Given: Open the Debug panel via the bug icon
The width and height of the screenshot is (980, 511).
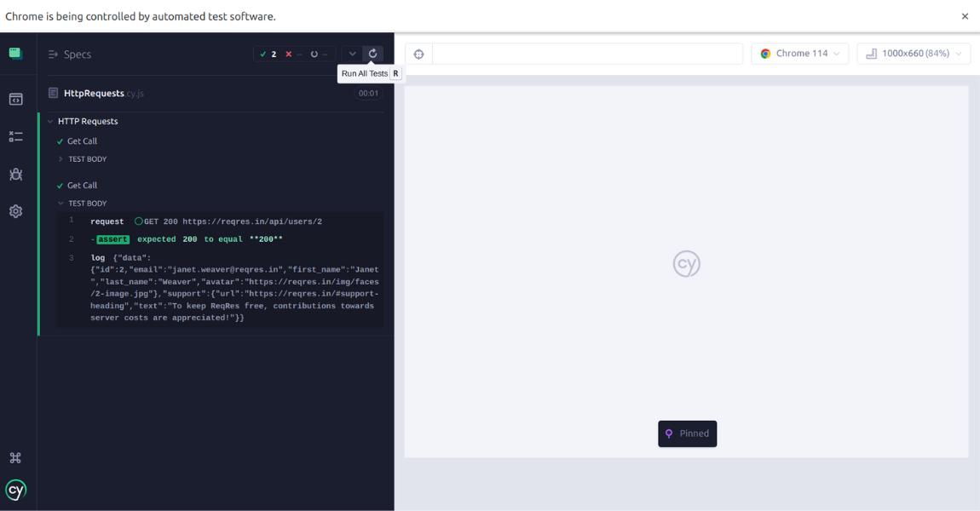Looking at the screenshot, I should (x=15, y=174).
